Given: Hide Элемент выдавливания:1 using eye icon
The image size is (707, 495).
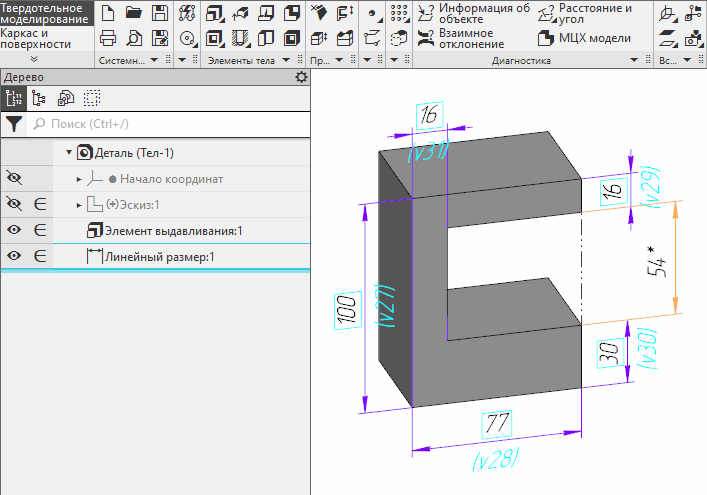Looking at the screenshot, I should point(14,230).
